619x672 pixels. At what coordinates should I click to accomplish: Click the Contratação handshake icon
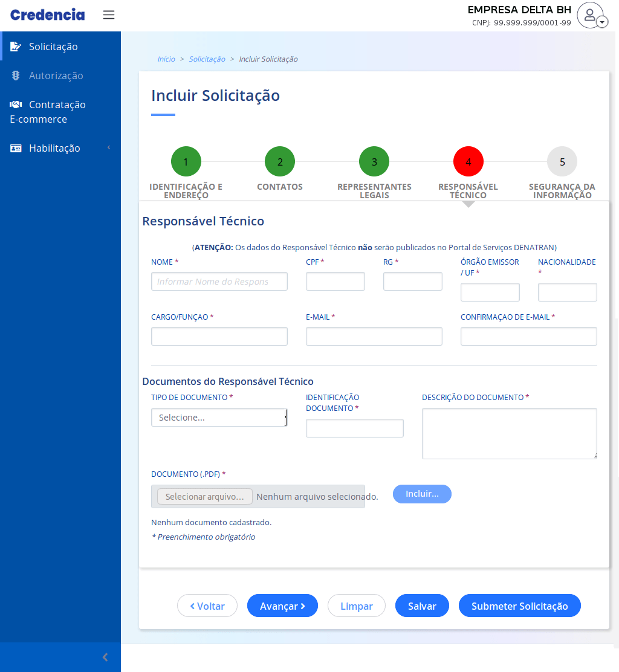pyautogui.click(x=16, y=105)
